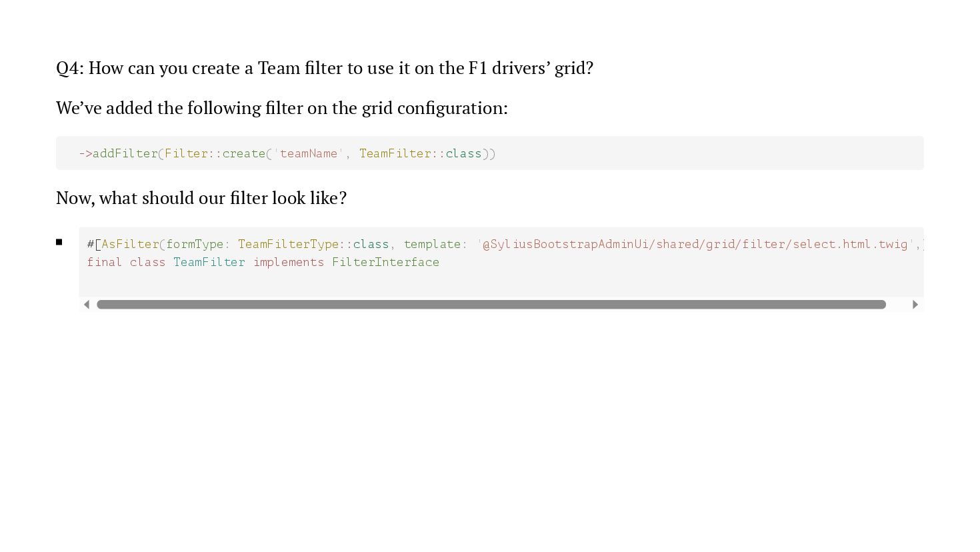980x552 pixels.
Task: Click the select.html.twig template path string
Action: 695,244
